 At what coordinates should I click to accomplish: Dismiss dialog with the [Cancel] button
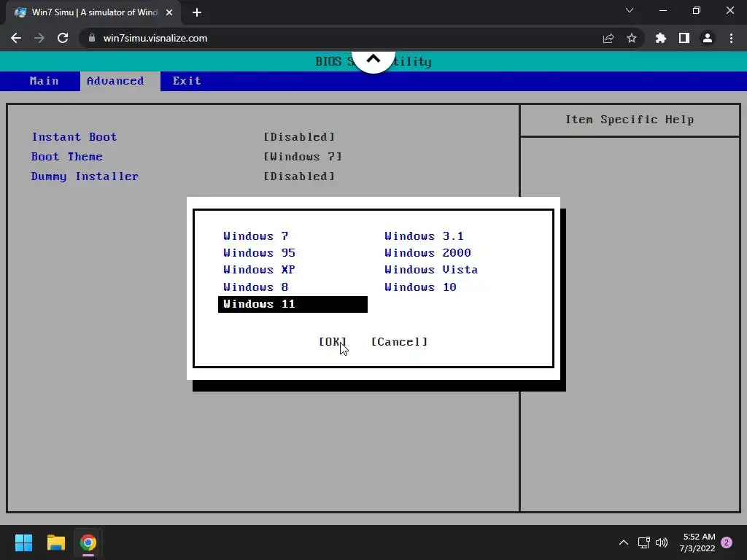(x=399, y=342)
